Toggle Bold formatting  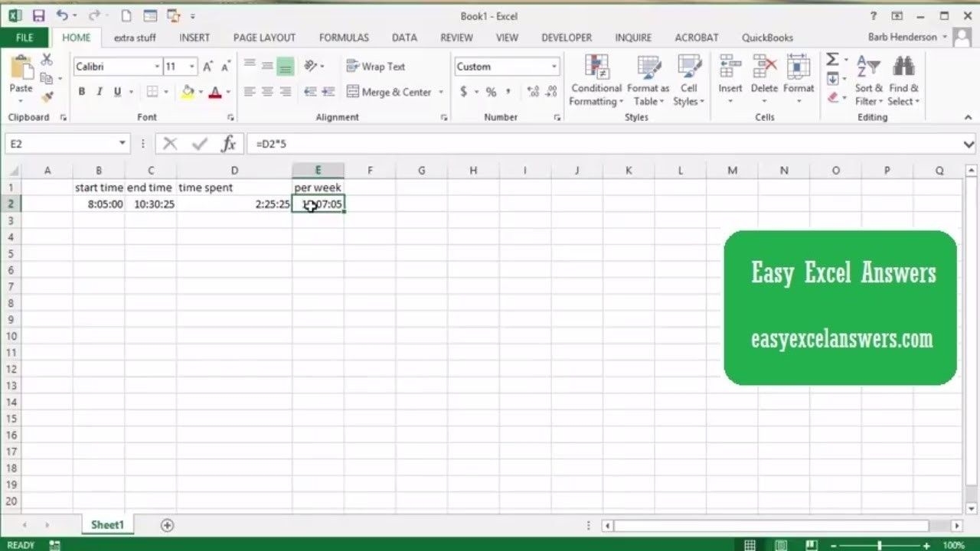tap(82, 92)
